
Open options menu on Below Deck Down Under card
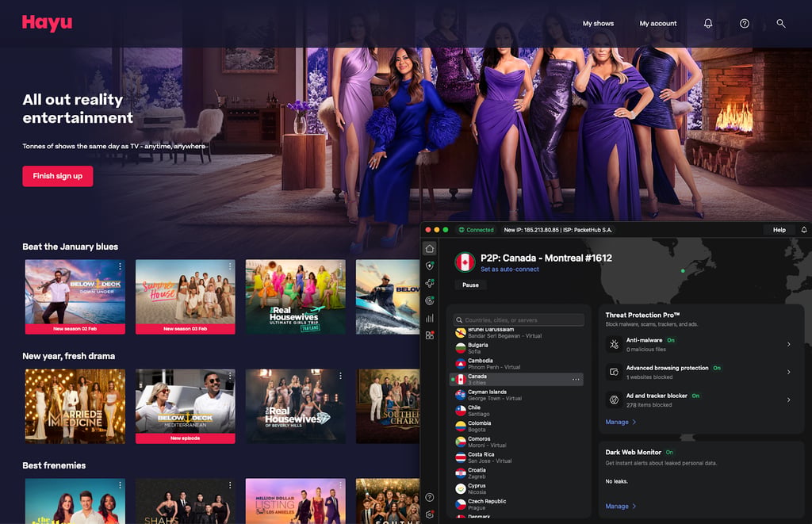tap(121, 266)
